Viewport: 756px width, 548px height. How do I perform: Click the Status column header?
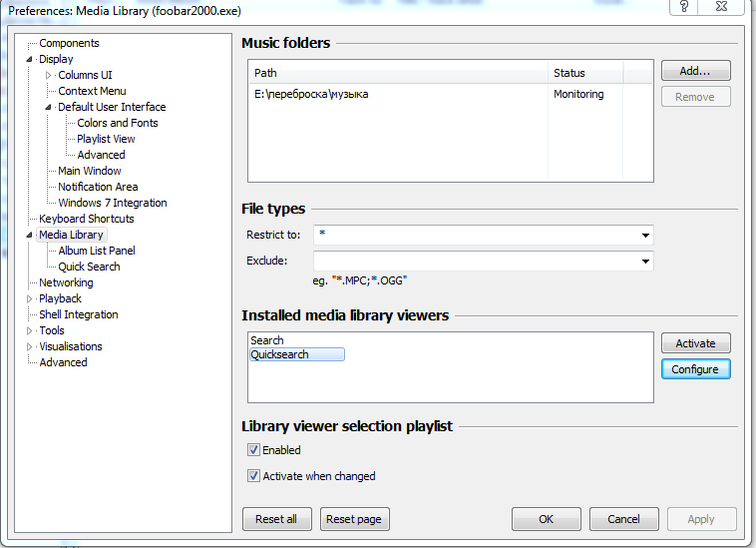tap(585, 73)
